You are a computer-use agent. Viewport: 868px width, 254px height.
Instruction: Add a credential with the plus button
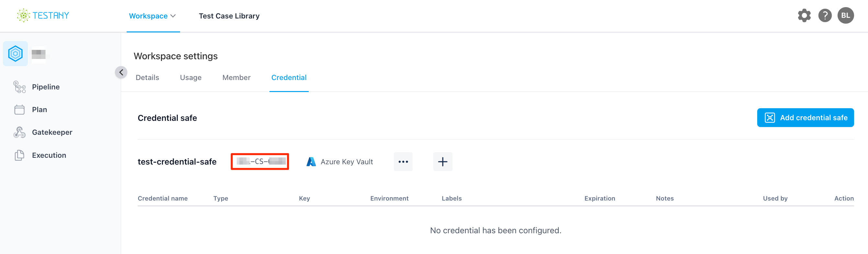point(442,162)
